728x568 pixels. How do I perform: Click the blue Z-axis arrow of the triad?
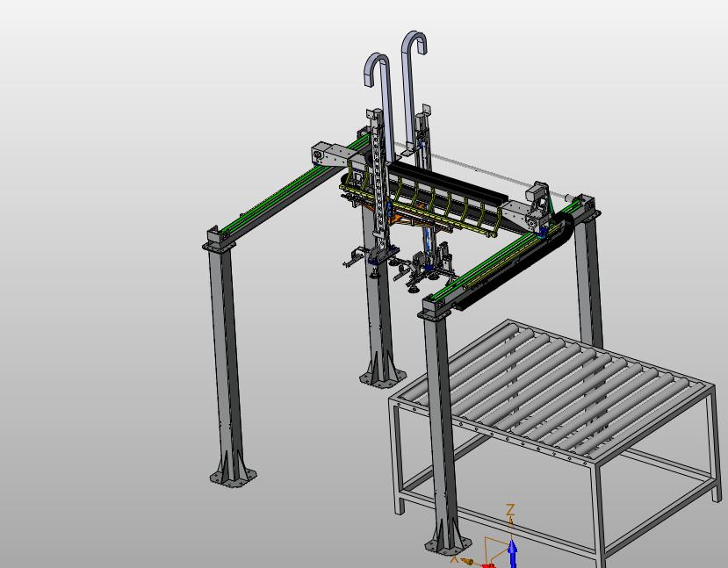tap(513, 553)
